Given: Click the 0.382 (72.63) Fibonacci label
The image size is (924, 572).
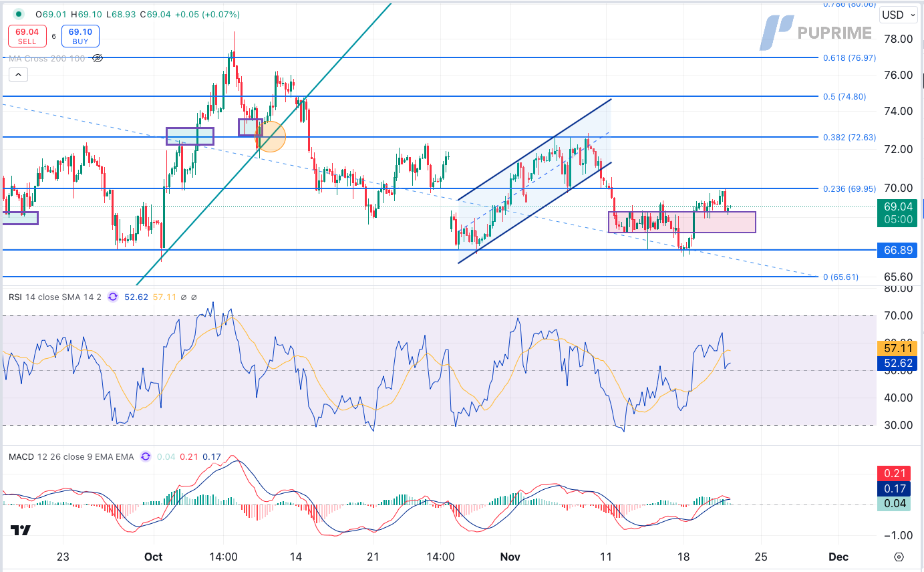Looking at the screenshot, I should pos(849,137).
